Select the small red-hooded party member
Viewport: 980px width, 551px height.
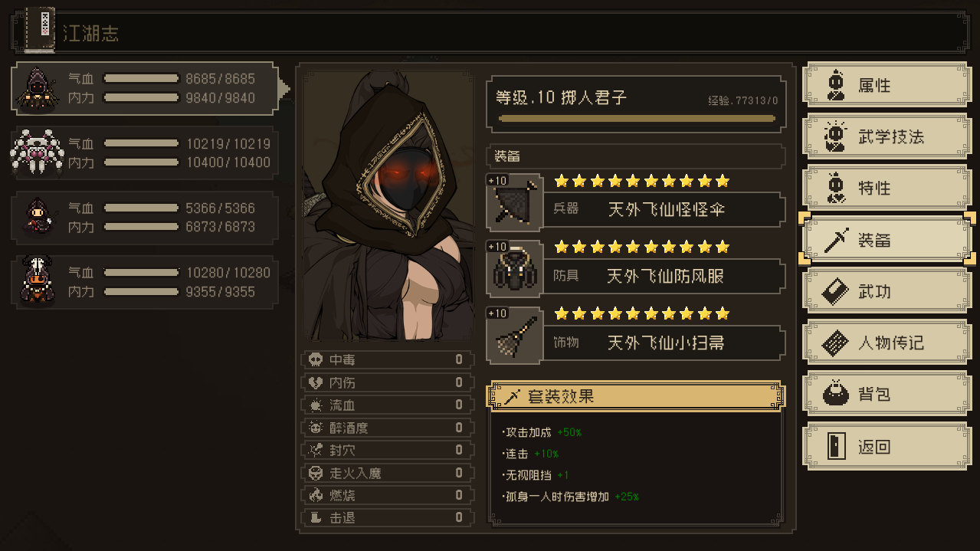144,217
